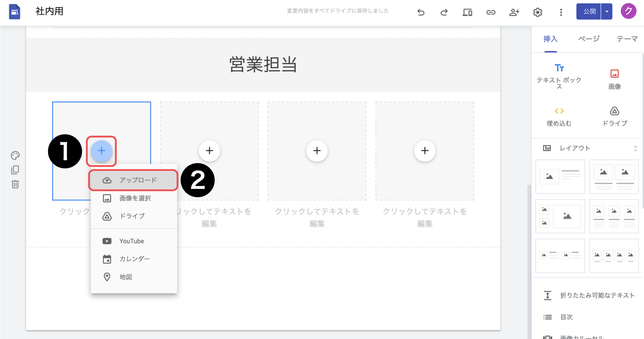Switch to the ページ tab

coord(589,39)
